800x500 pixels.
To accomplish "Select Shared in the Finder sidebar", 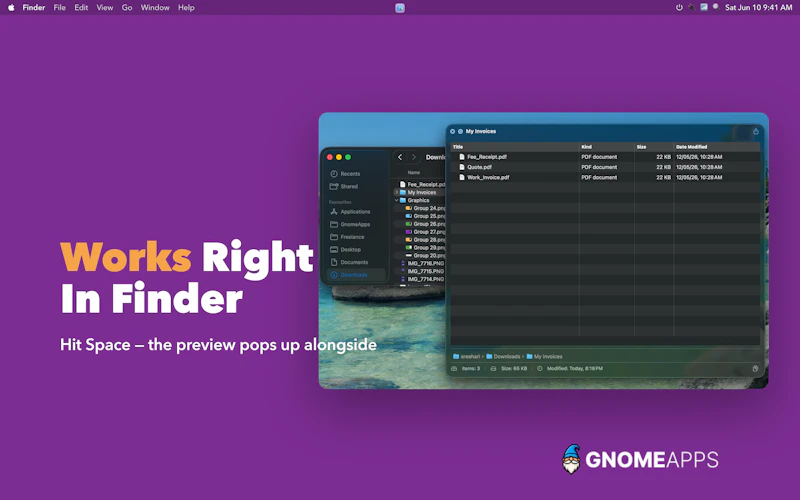I will click(x=344, y=187).
